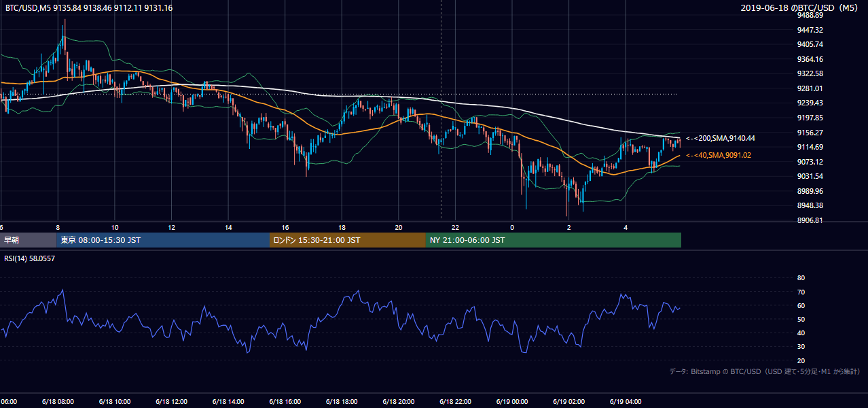868x408 pixels.
Task: Click the hour label 0 below price chart
Action: [x=512, y=227]
